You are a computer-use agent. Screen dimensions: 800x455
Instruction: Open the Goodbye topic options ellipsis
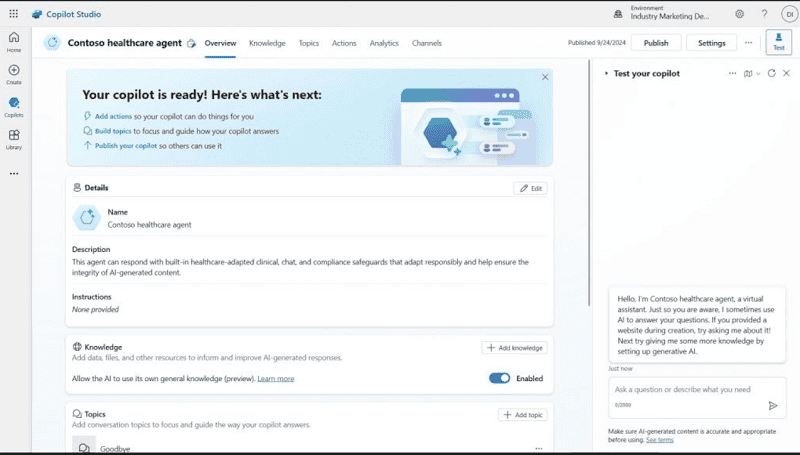(539, 448)
